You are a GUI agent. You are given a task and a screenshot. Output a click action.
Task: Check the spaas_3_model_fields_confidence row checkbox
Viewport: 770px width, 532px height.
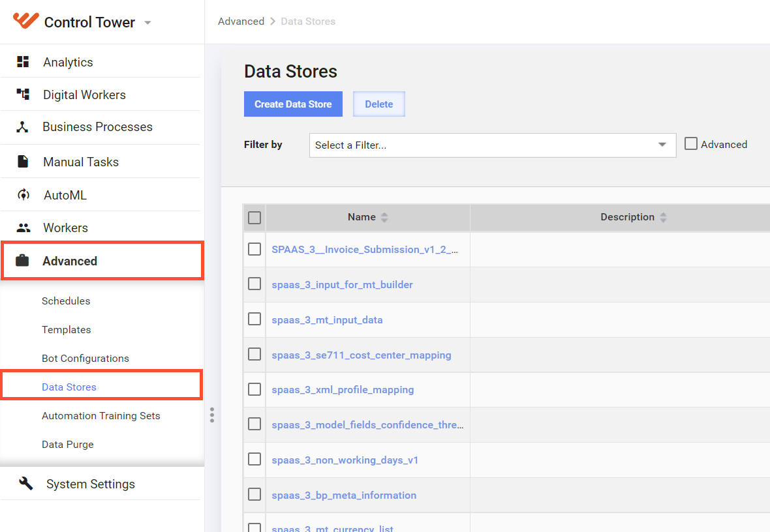[254, 424]
